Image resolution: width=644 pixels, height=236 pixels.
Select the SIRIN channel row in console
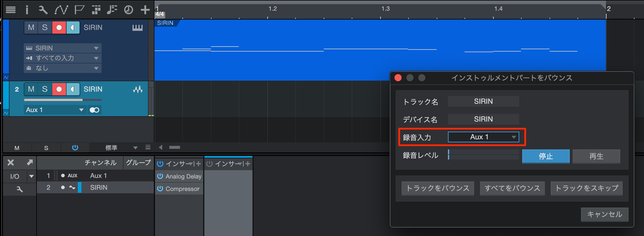(95, 187)
